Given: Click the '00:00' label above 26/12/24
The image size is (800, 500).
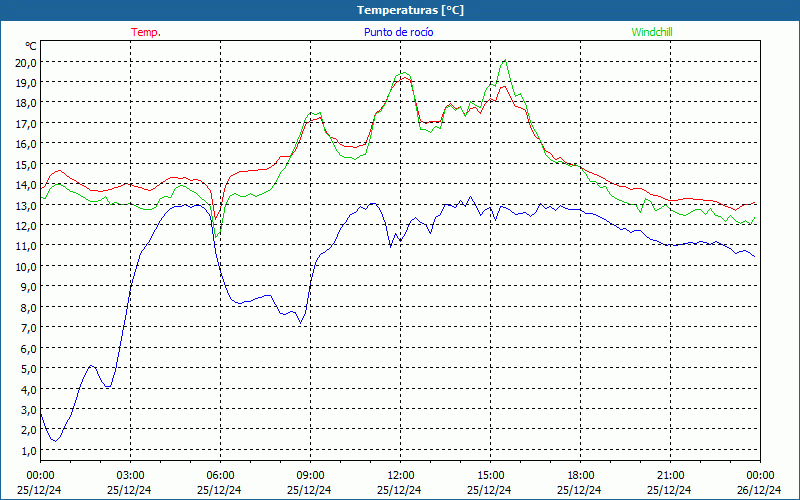Looking at the screenshot, I should (760, 476).
